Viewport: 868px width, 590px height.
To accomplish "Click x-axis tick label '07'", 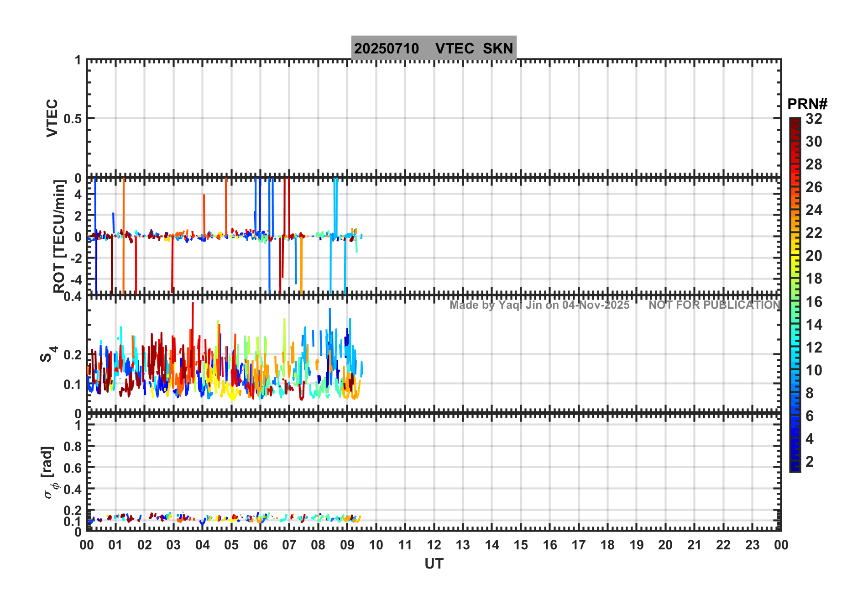I will [289, 545].
